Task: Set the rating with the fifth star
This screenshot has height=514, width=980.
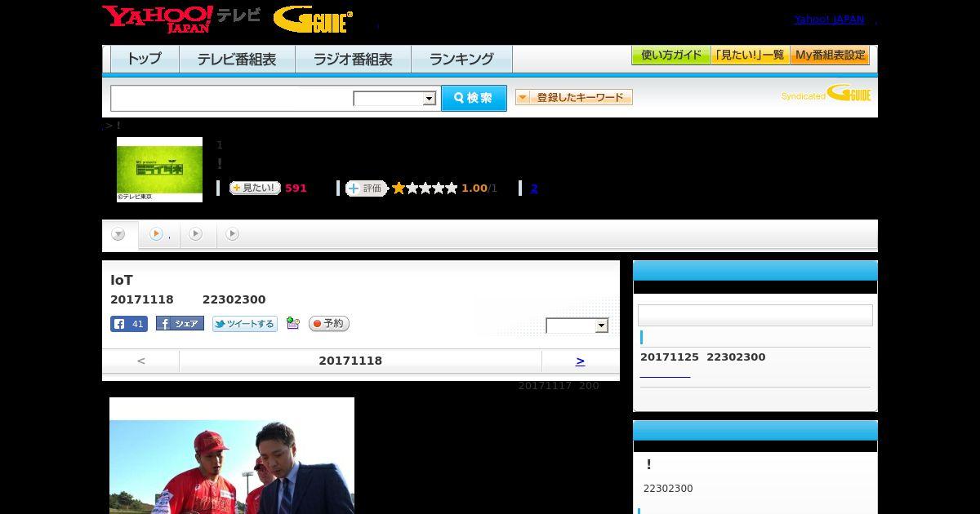Action: pyautogui.click(x=451, y=188)
